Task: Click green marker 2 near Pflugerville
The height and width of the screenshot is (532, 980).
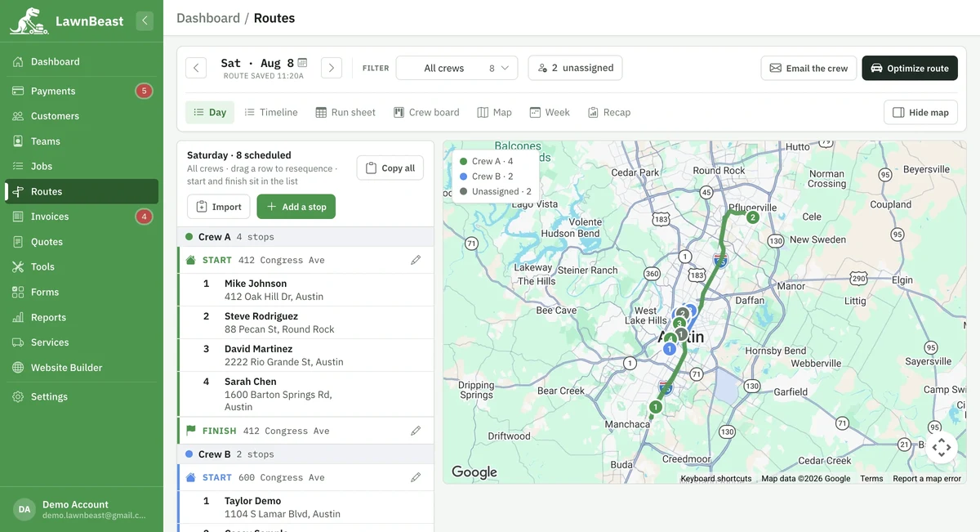Action: [753, 217]
